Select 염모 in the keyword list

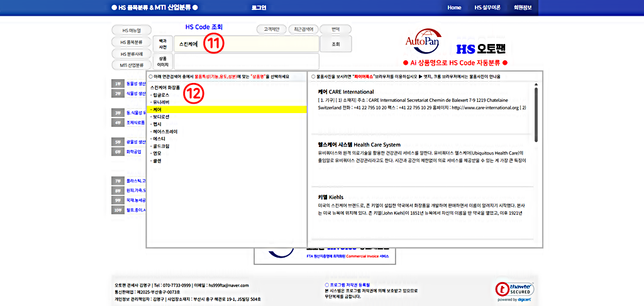(155, 154)
